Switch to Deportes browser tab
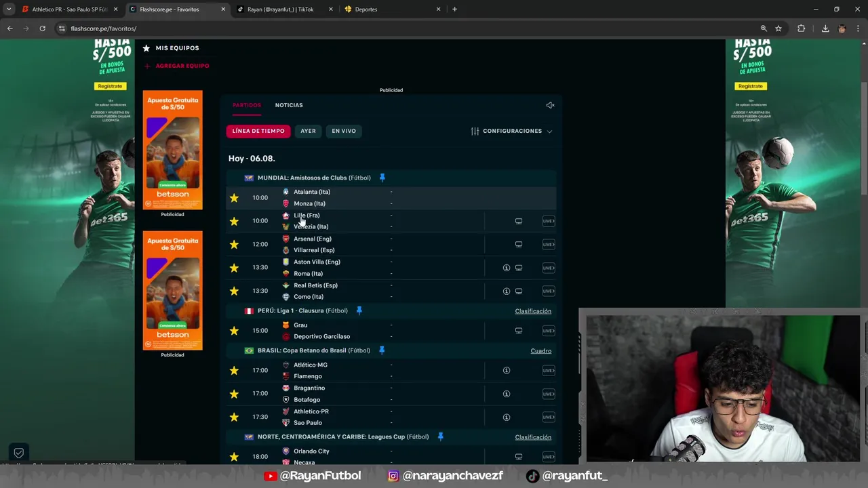868x488 pixels. coord(392,9)
